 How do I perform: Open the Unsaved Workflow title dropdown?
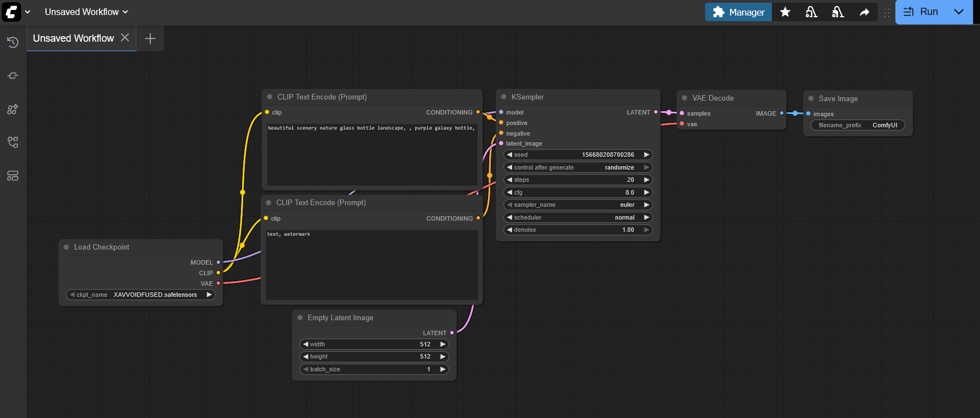(x=86, y=12)
